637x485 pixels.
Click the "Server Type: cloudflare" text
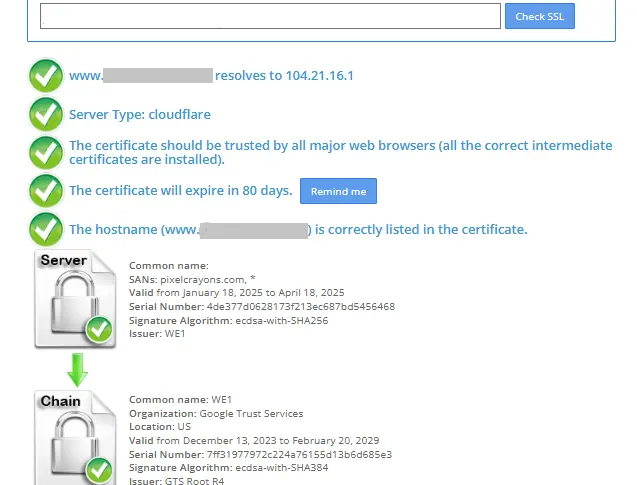140,115
